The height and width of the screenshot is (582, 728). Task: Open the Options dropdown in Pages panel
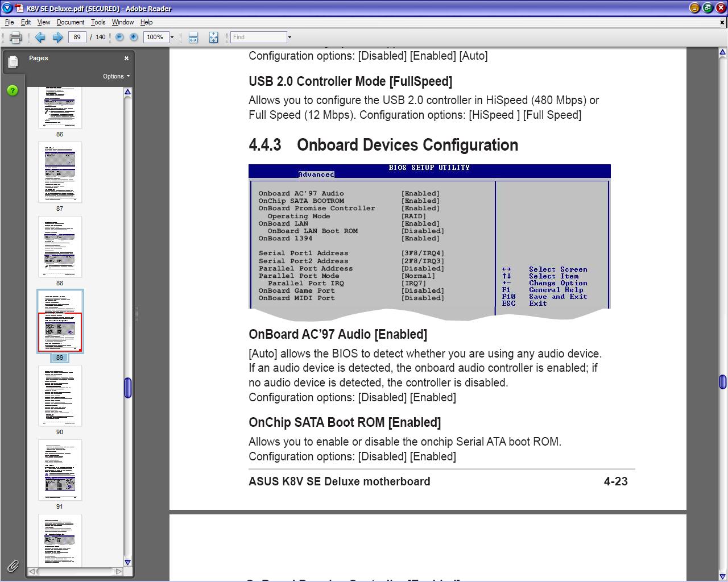[x=116, y=76]
